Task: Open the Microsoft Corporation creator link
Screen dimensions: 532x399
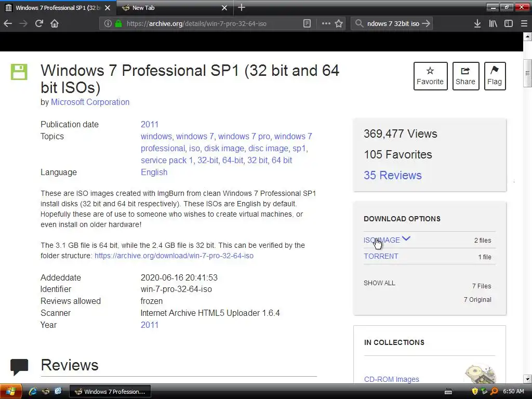Action: [90, 102]
